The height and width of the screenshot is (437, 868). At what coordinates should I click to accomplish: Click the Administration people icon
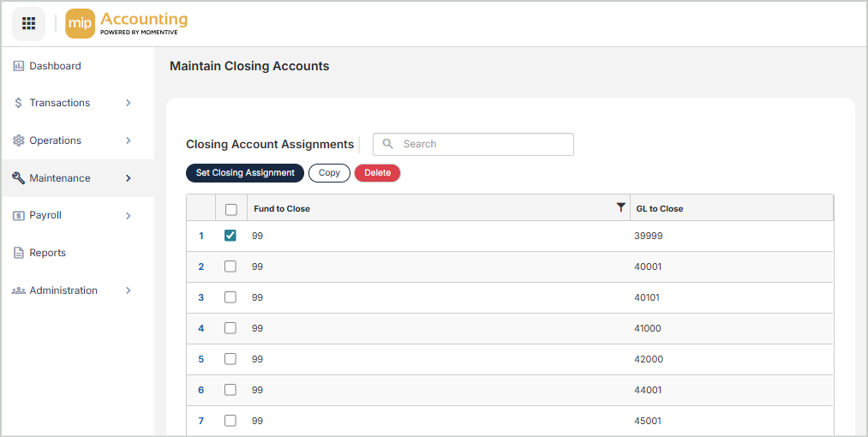(19, 290)
